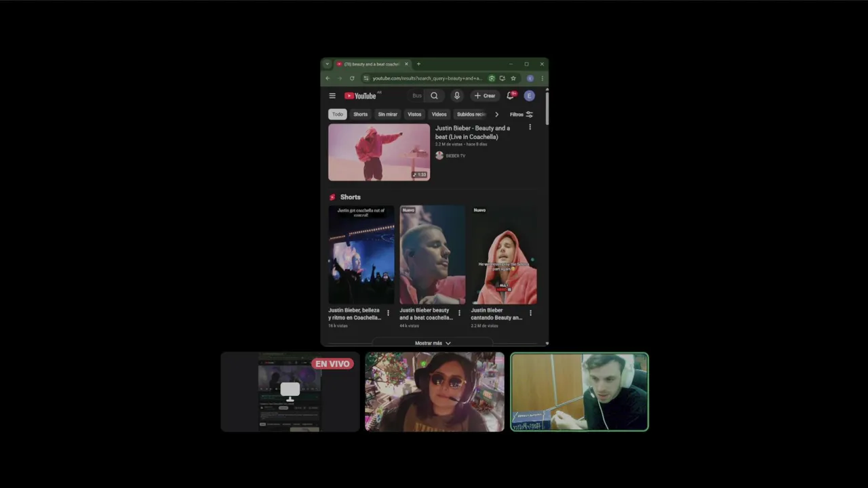The image size is (868, 488).
Task: Open 'Justin Bieber beauty and a beat coachella' title
Action: (x=426, y=314)
